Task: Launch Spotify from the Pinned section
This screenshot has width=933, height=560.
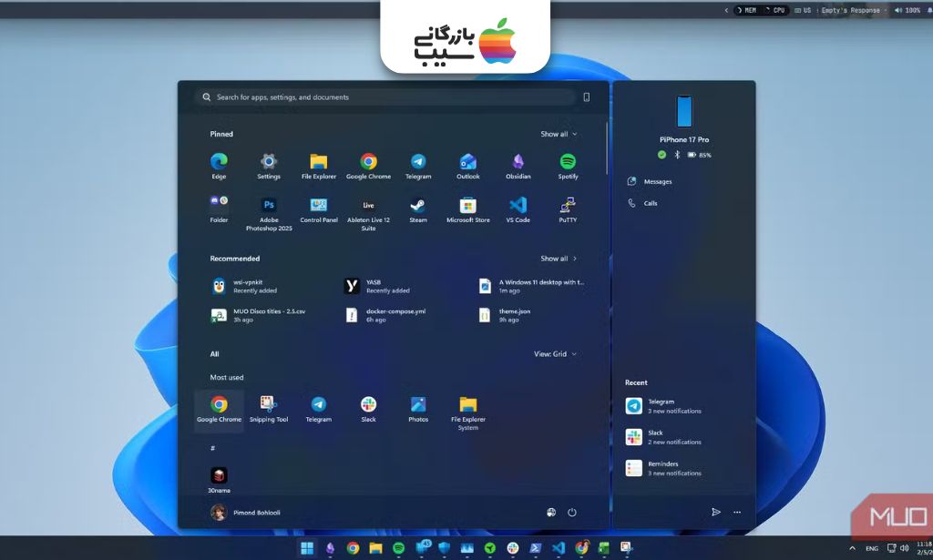Action: (568, 166)
